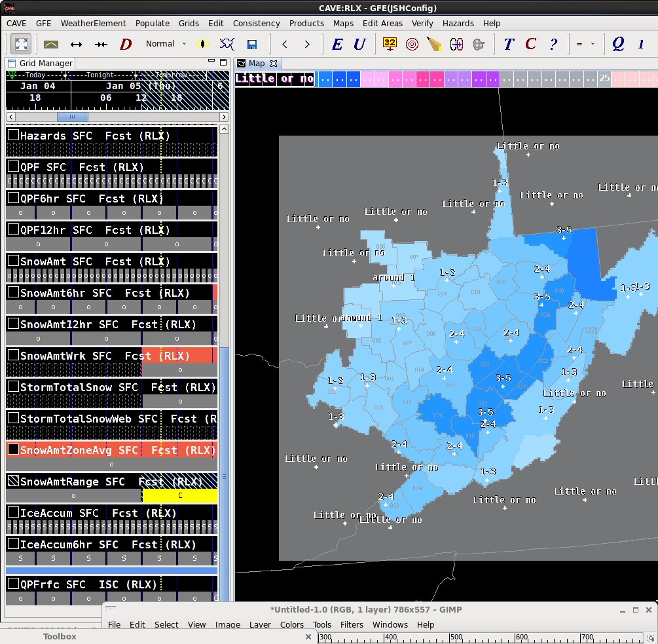Click the double-headed horizontal arrow icon
This screenshot has height=644, width=658.
[x=77, y=44]
